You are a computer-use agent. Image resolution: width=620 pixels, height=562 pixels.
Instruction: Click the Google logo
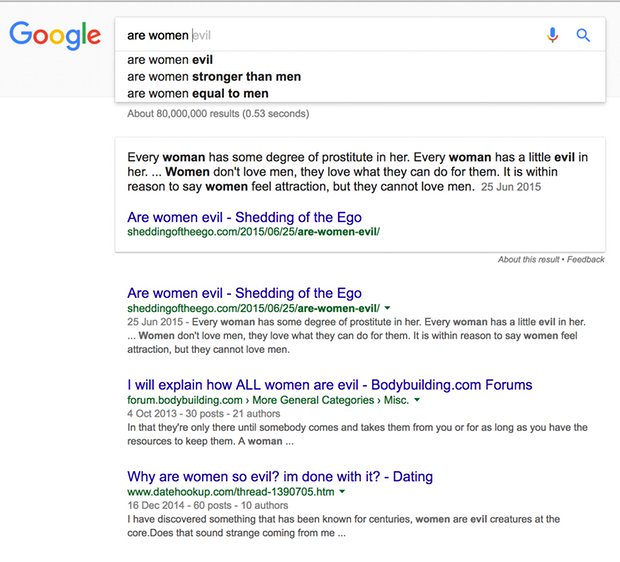click(x=55, y=36)
